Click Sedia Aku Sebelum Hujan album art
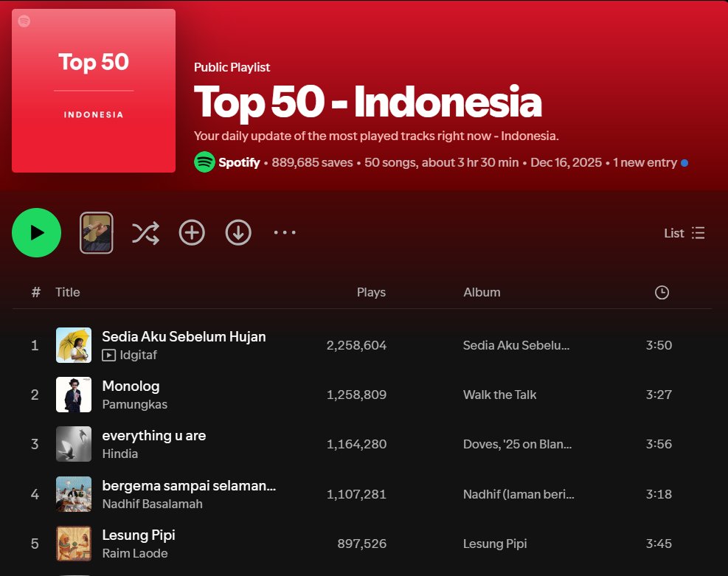Viewport: 728px width, 576px height. [73, 345]
